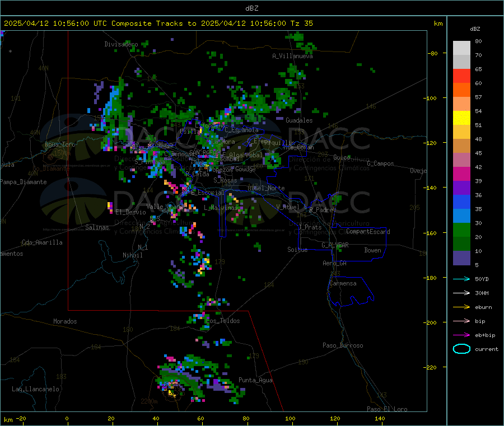Click the CompantEscard map label
Image resolution: width=504 pixels, height=426 pixels.
pyautogui.click(x=368, y=232)
